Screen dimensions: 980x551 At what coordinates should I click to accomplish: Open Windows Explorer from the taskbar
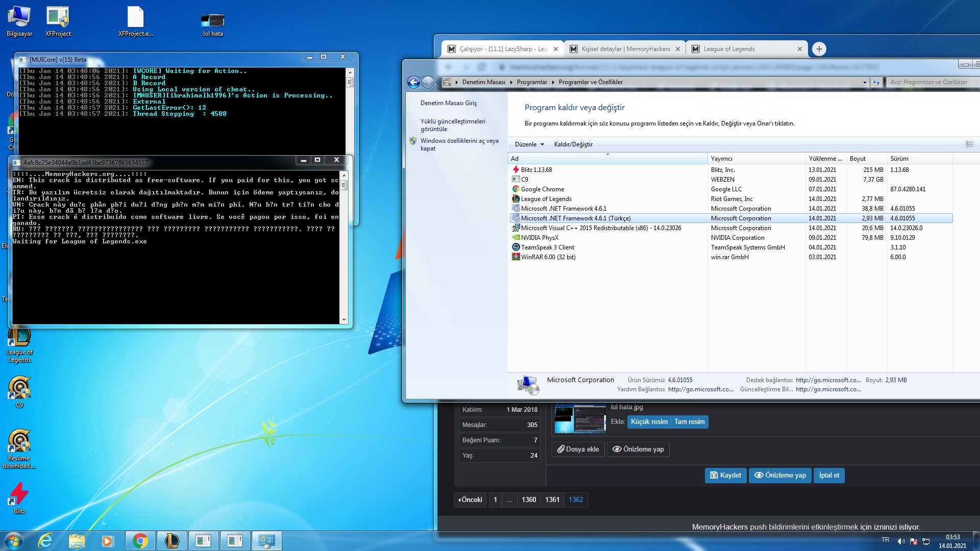77,541
